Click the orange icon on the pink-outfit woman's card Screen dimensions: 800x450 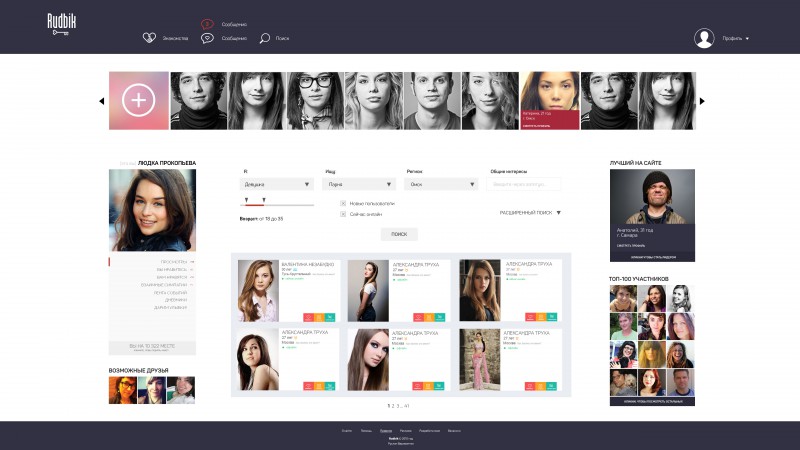[540, 386]
